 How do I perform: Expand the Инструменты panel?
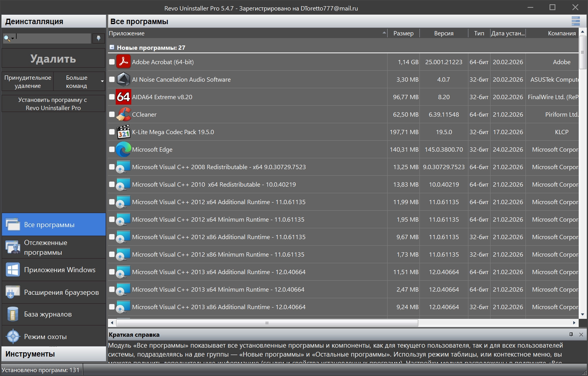coord(54,354)
